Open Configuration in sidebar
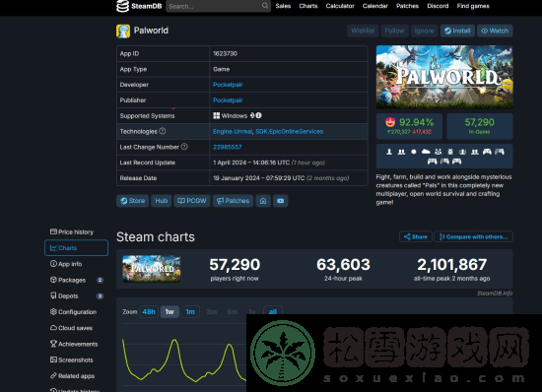542x392 pixels. click(73, 311)
